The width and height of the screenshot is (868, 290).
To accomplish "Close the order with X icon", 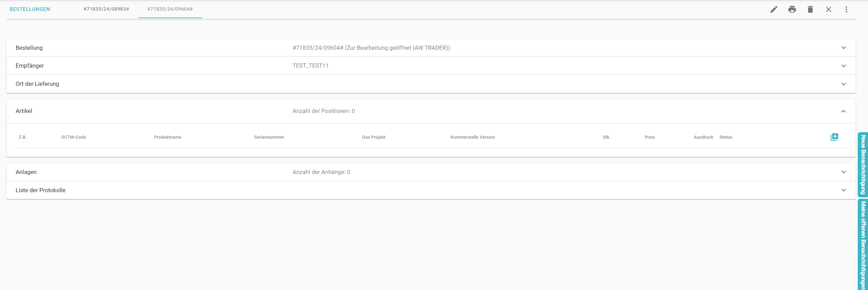I will coord(828,9).
